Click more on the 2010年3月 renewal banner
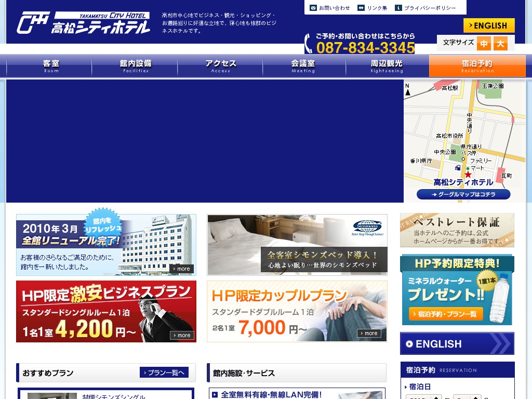This screenshot has width=532, height=399. click(x=181, y=269)
